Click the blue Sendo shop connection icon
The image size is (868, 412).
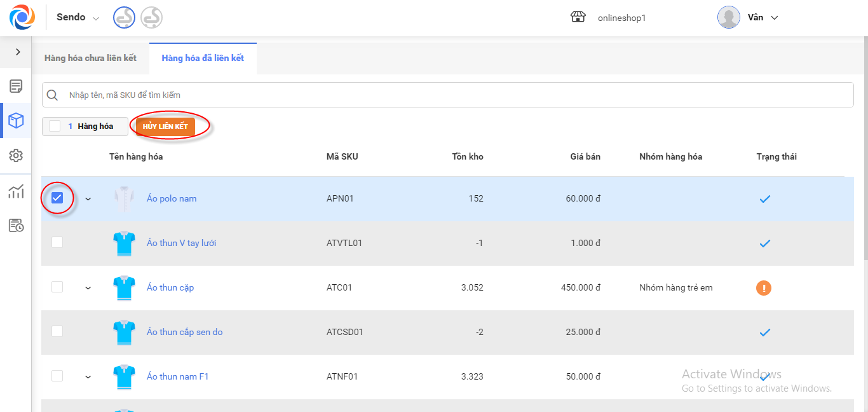click(x=124, y=18)
